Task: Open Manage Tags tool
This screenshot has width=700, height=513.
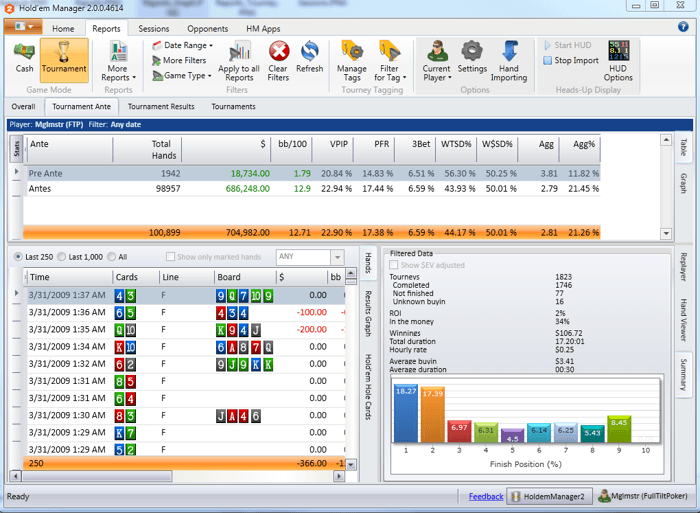Action: click(x=352, y=62)
